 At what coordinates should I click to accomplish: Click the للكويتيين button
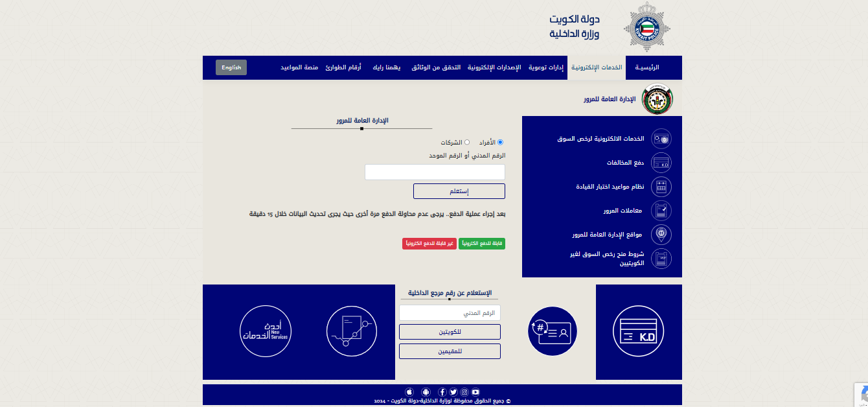tap(450, 332)
